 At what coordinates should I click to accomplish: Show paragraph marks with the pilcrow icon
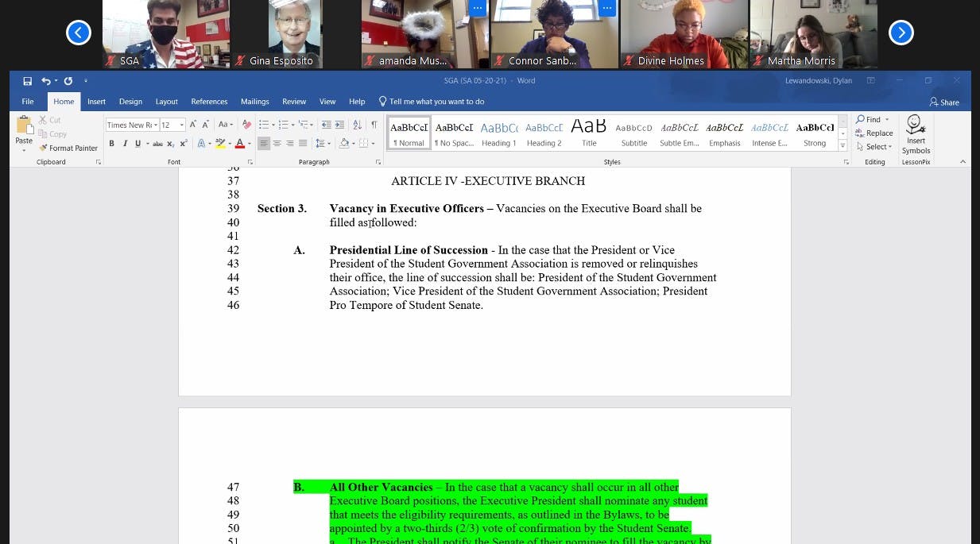point(374,124)
